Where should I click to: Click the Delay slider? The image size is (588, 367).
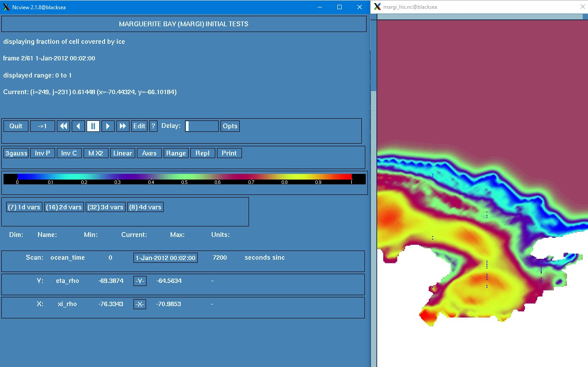202,126
